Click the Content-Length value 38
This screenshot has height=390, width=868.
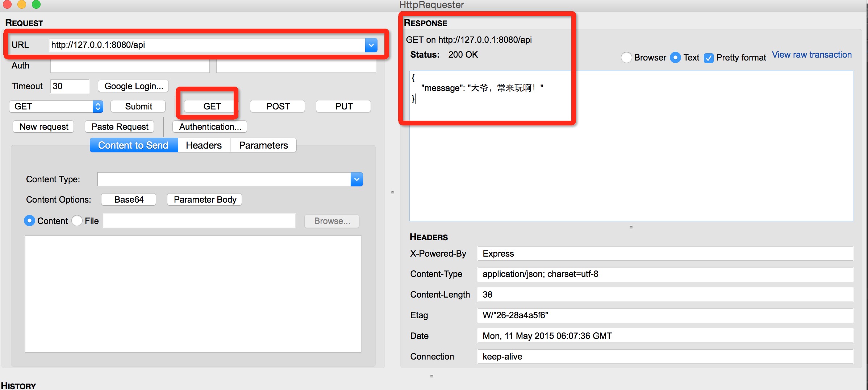(x=665, y=295)
